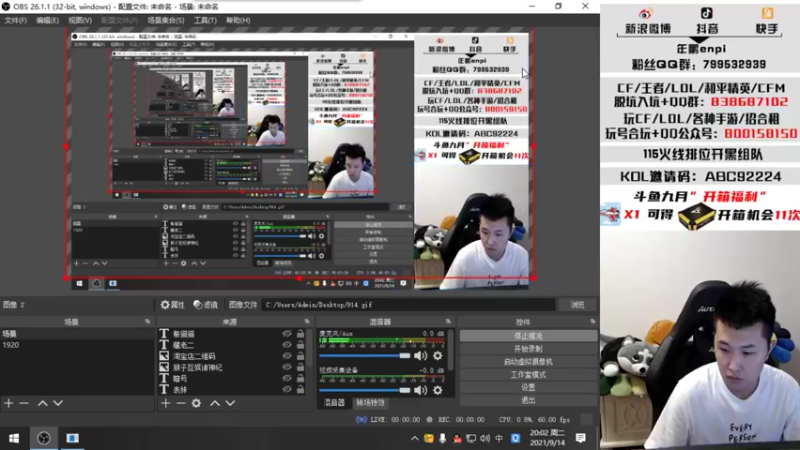Toggle the lock of the bottommost source row
This screenshot has height=450, width=800.
tap(301, 390)
